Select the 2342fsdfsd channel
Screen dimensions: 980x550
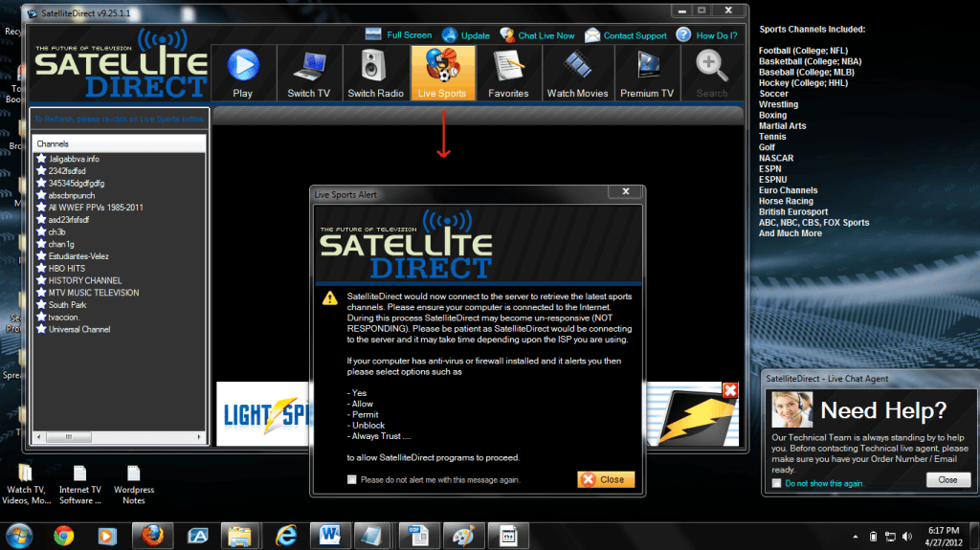67,171
